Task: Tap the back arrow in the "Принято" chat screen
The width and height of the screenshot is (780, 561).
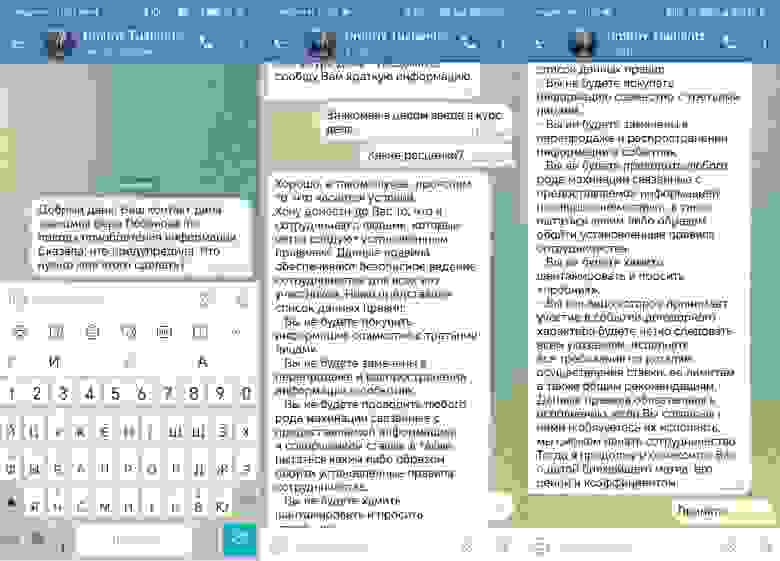Action: [x=540, y=44]
